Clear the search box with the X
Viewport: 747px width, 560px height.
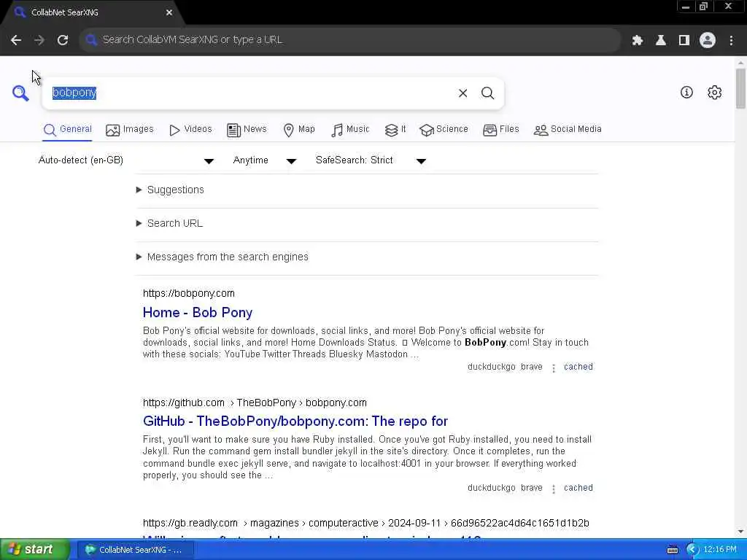(462, 93)
